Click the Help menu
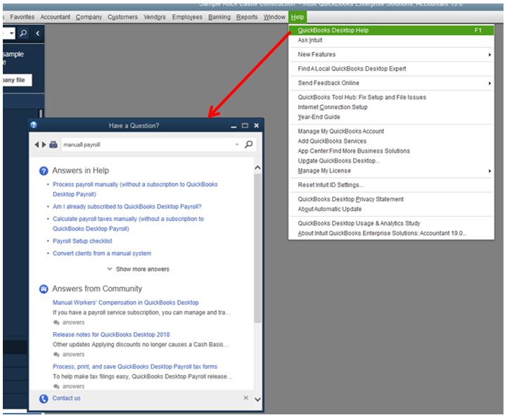507x420 pixels. click(297, 17)
